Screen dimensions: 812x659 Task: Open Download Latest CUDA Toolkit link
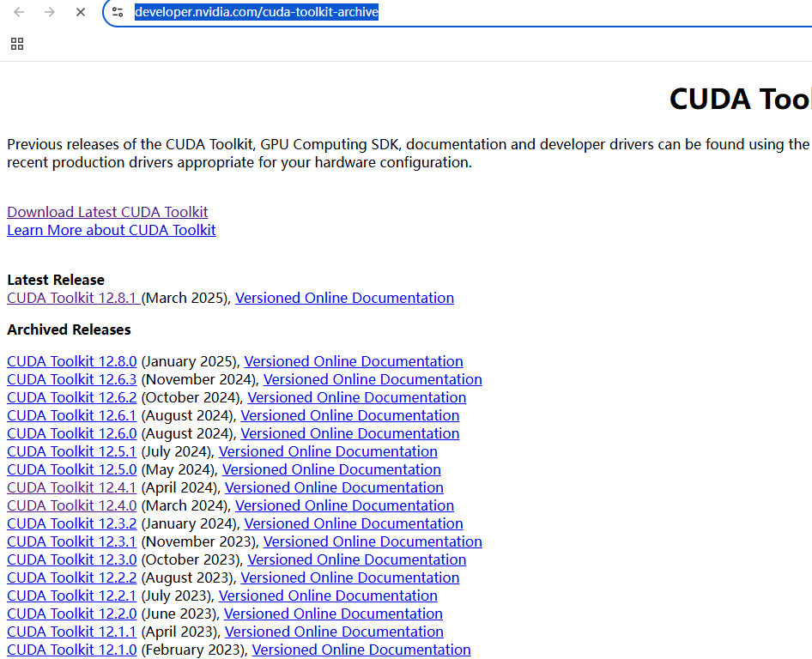[x=107, y=212]
